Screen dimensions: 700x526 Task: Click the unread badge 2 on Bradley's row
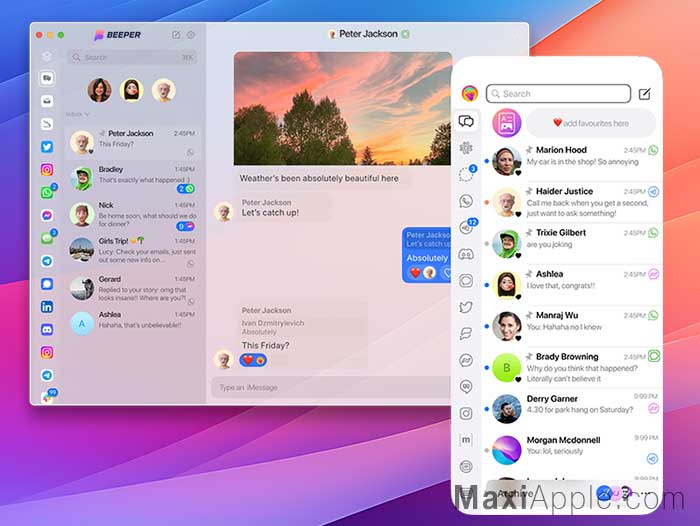186,189
